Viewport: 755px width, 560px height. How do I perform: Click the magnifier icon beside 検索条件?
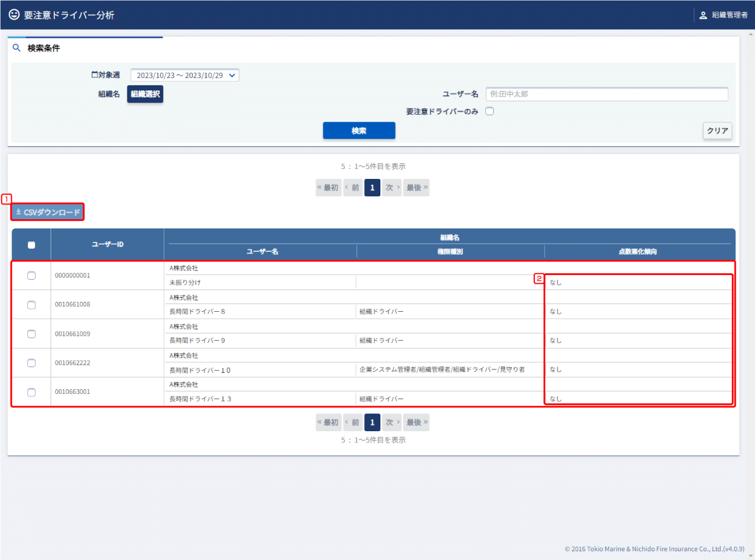click(x=17, y=48)
